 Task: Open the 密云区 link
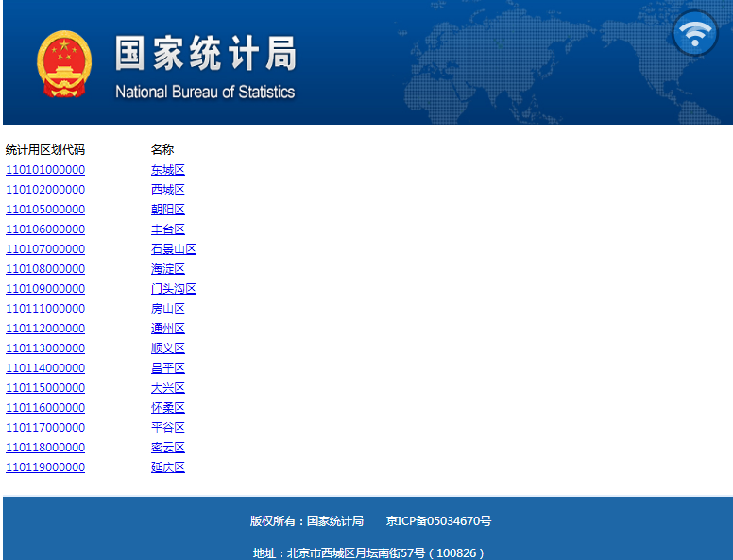pyautogui.click(x=168, y=448)
